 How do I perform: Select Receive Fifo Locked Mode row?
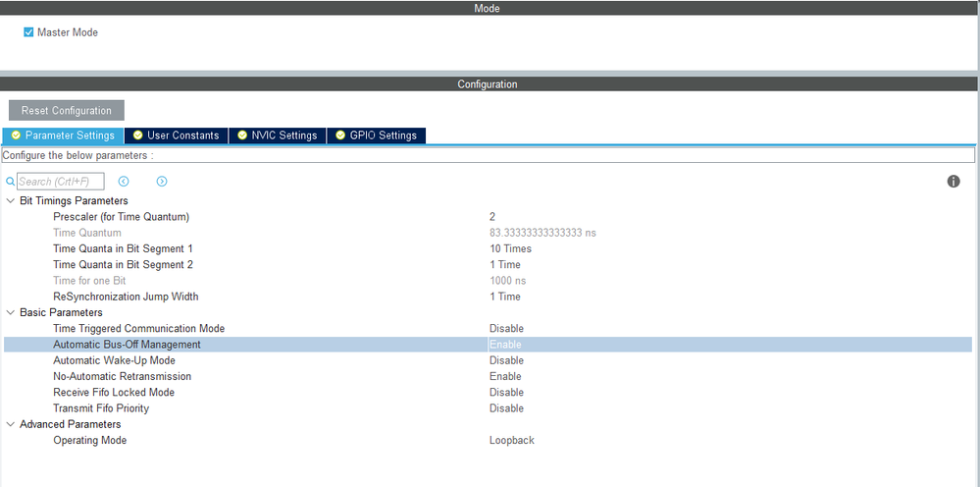[x=488, y=392]
